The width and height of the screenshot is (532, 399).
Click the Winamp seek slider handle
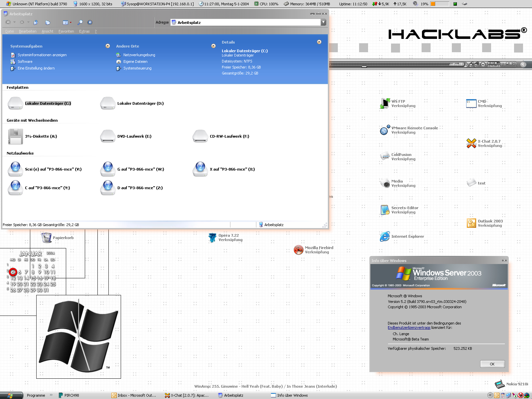364,67
